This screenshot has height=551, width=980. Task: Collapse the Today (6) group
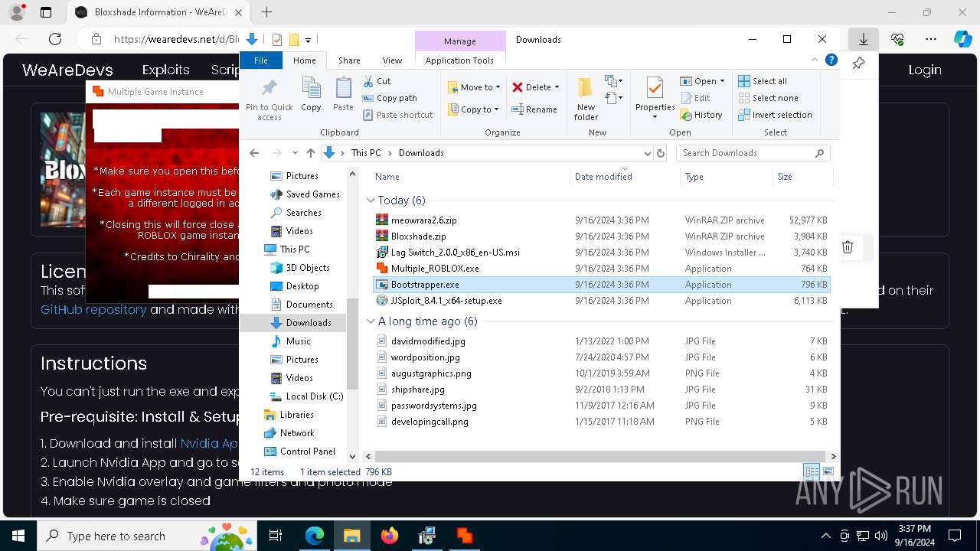(371, 201)
